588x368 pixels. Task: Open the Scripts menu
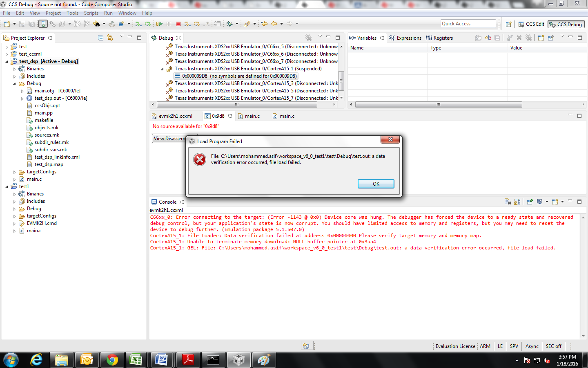tap(91, 13)
